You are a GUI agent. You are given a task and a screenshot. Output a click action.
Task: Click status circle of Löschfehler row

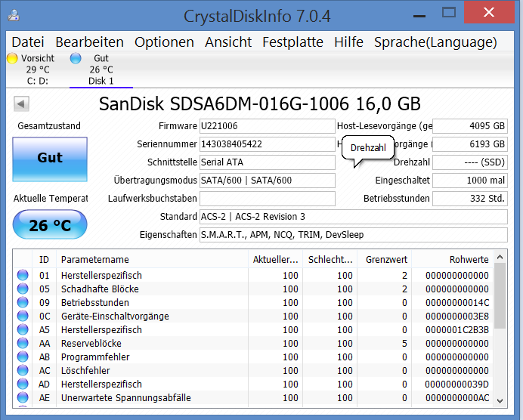point(23,370)
